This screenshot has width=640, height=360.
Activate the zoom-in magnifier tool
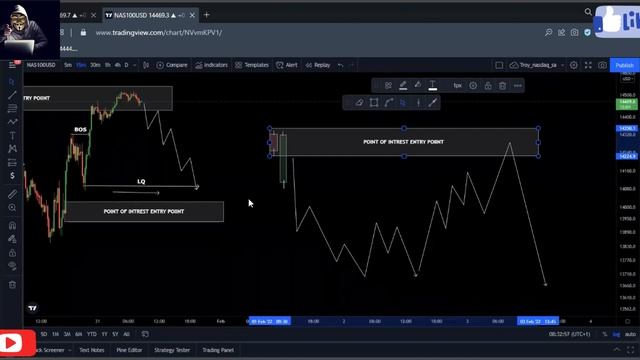tap(12, 208)
